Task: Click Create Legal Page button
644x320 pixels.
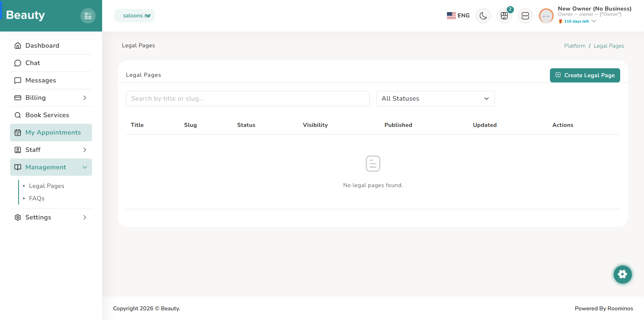Action: point(585,75)
